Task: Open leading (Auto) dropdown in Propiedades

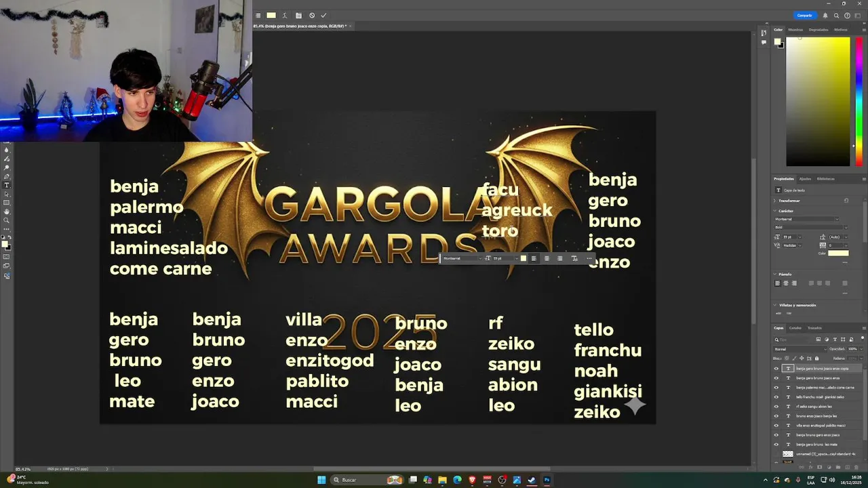Action: [846, 237]
